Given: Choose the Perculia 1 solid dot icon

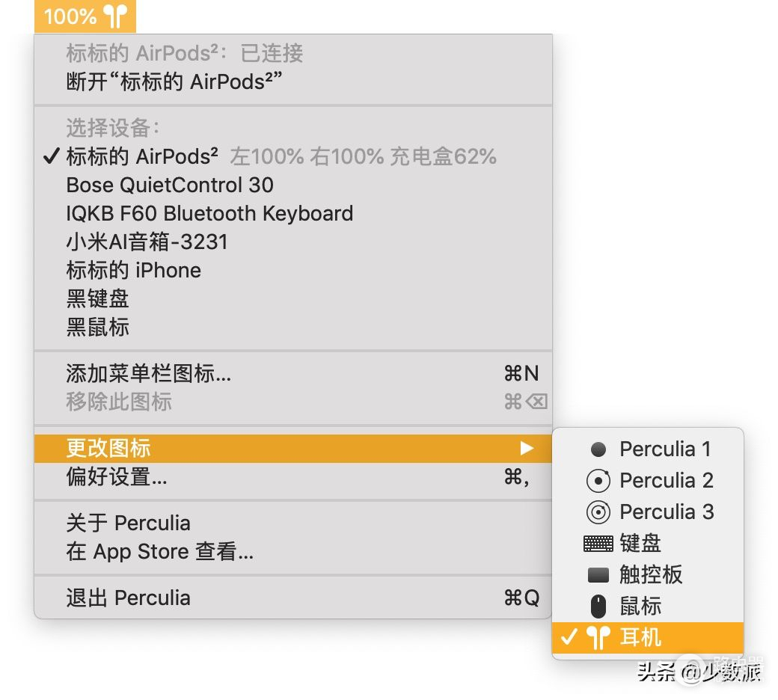Looking at the screenshot, I should (x=648, y=449).
